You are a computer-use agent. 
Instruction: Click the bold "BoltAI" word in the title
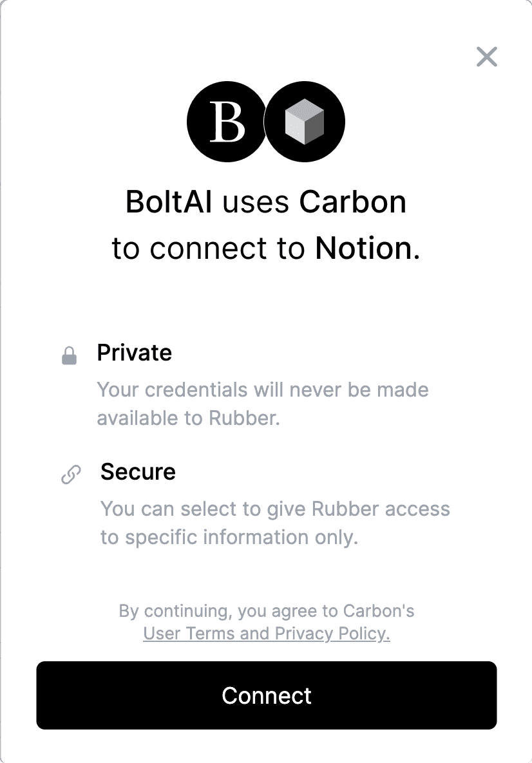[169, 202]
